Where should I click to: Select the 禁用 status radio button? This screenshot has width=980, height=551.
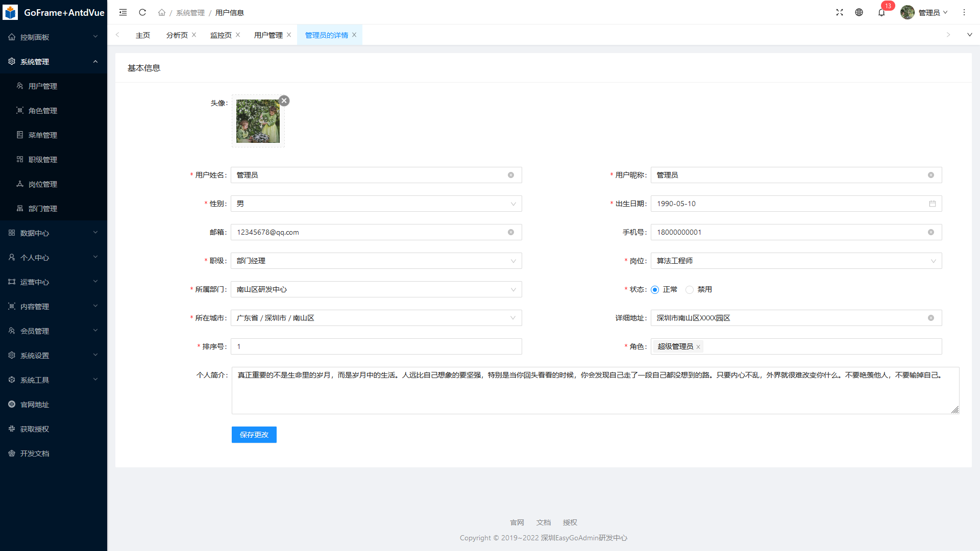point(690,290)
